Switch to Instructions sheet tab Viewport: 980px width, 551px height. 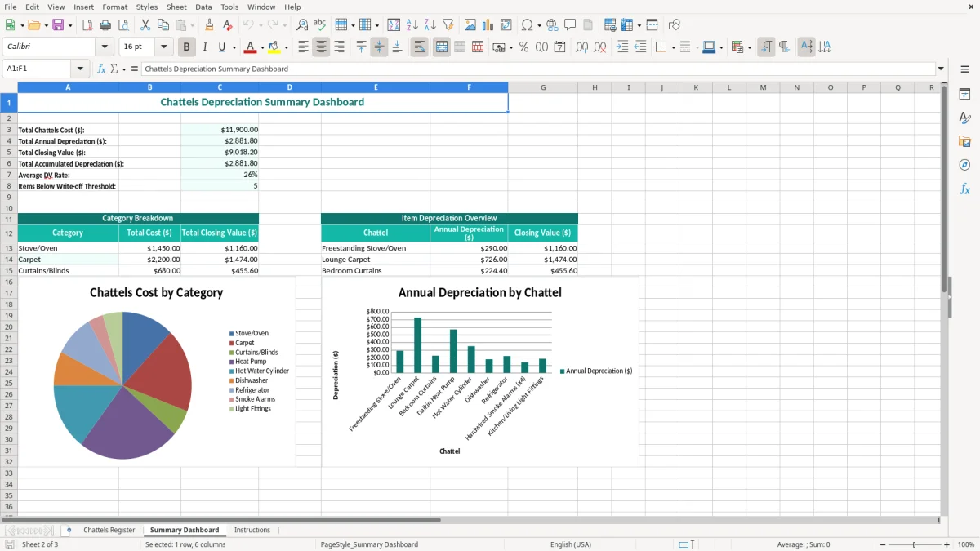252,531
